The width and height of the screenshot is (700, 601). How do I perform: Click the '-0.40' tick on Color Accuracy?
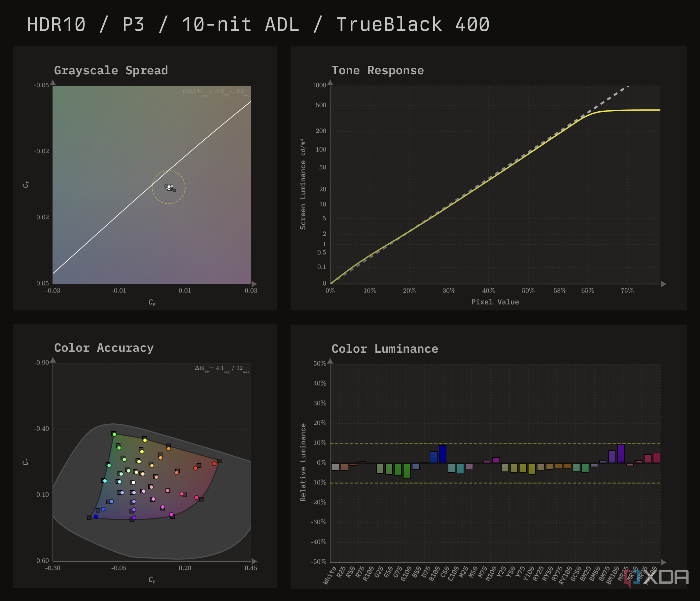click(x=41, y=429)
